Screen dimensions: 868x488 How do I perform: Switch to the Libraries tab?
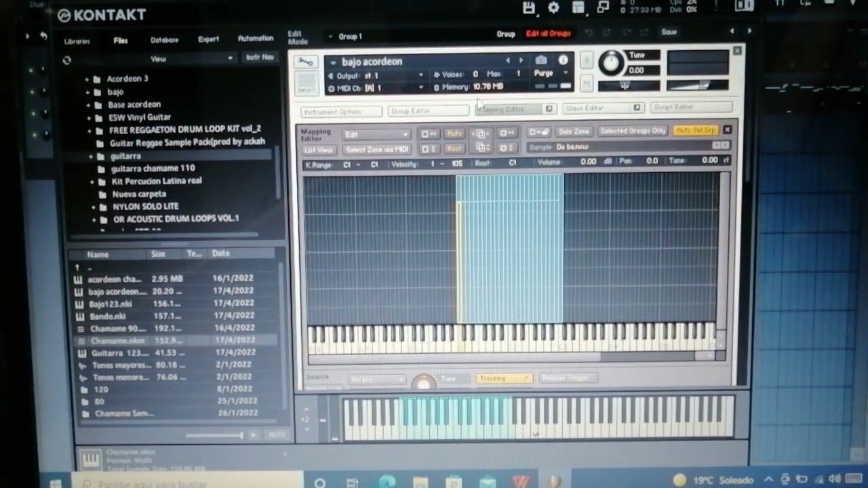[77, 41]
